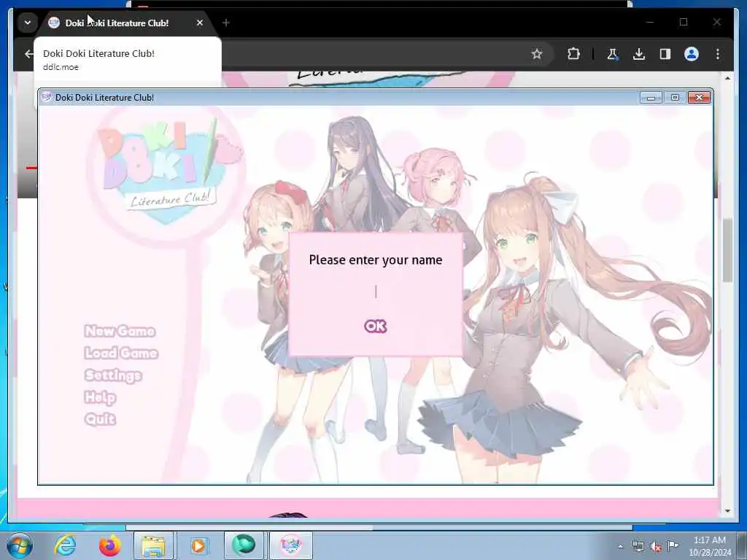Open a new browser tab

[226, 23]
